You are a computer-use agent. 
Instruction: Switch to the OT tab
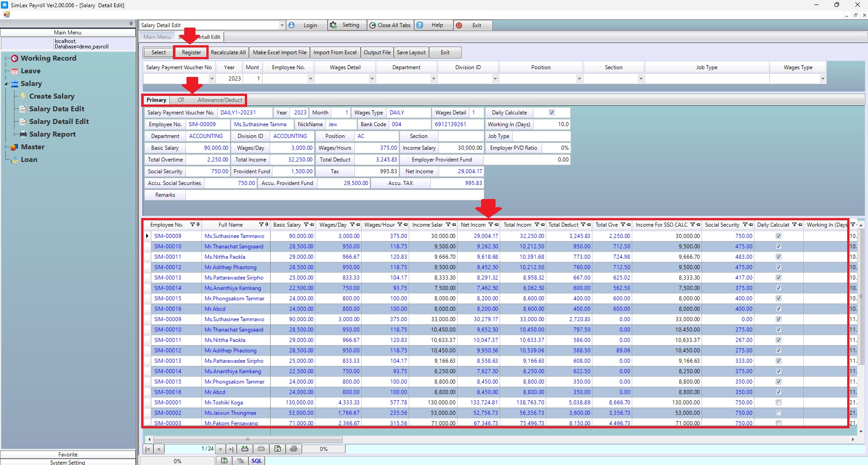181,100
